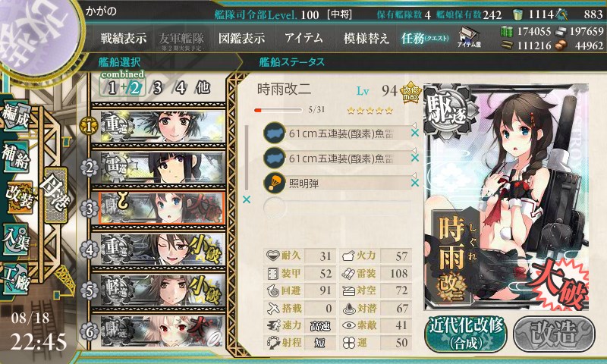Remove the 照明弾 using its X
Screen dimensions: 607x364
(414, 183)
